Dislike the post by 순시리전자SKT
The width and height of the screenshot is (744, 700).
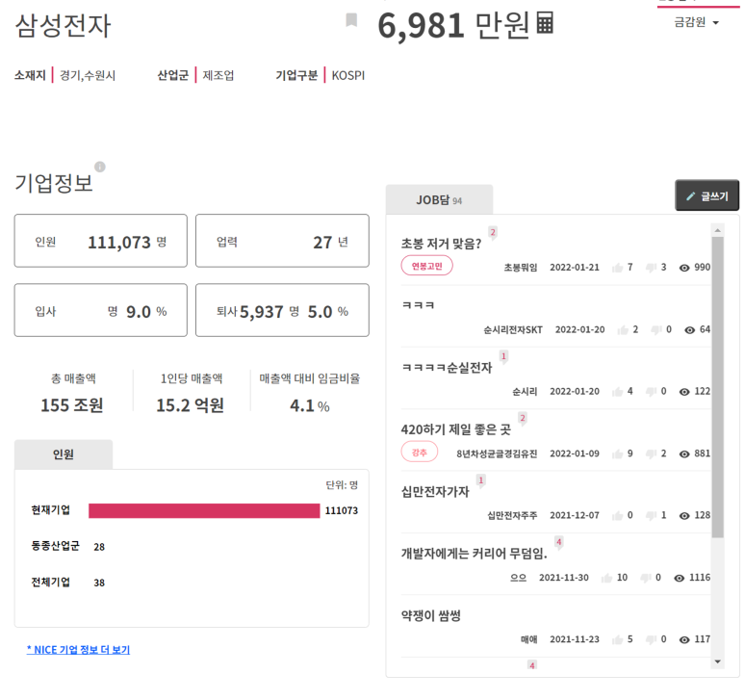[x=656, y=330]
